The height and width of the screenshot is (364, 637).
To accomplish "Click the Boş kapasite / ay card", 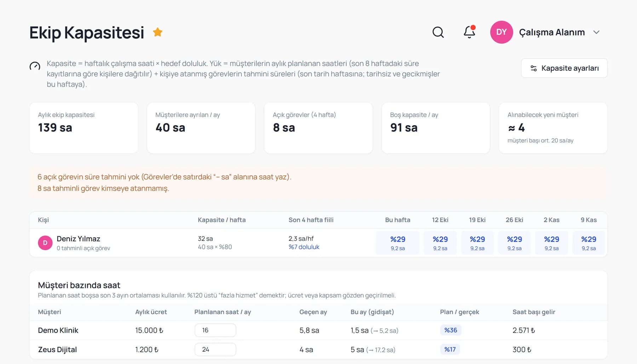I will pyautogui.click(x=436, y=128).
